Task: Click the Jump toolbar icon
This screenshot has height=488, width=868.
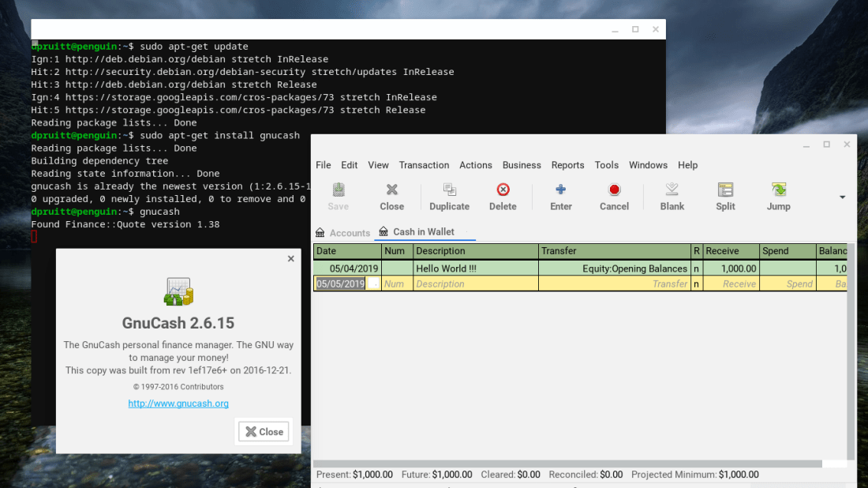Action: (x=778, y=196)
